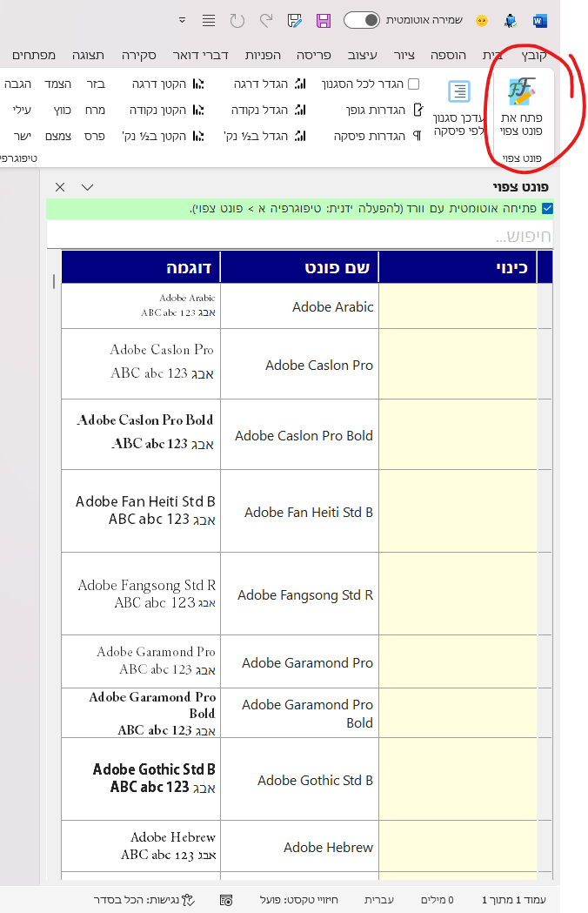Select the Adobe Arabic font name
Viewport: 588px width, 913px height.
click(332, 307)
